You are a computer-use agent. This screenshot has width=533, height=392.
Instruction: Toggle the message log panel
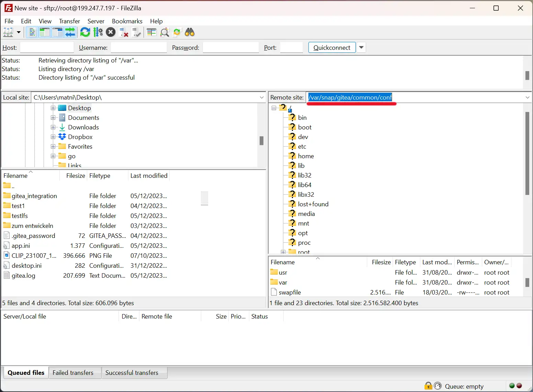tap(32, 32)
